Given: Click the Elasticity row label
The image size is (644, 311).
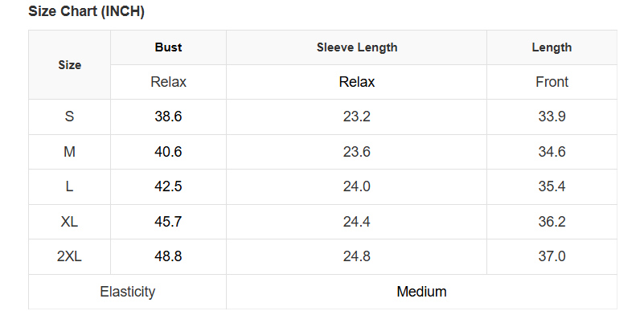Looking at the screenshot, I should coord(127,292).
